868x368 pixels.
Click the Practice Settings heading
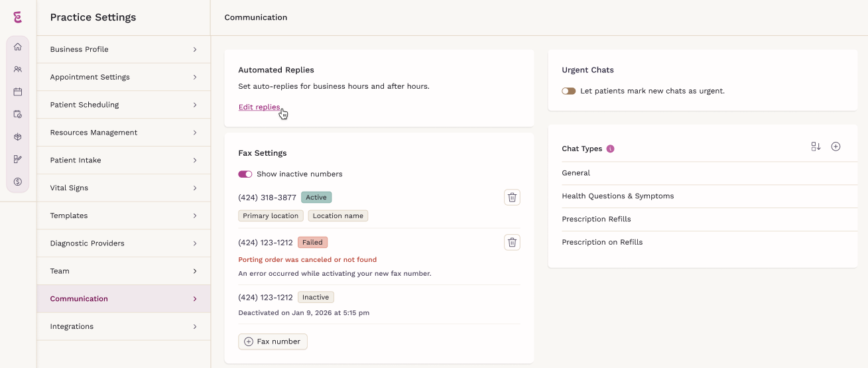93,17
